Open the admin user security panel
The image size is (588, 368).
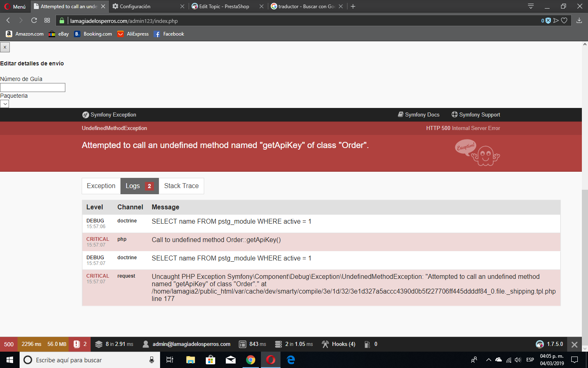pyautogui.click(x=186, y=344)
